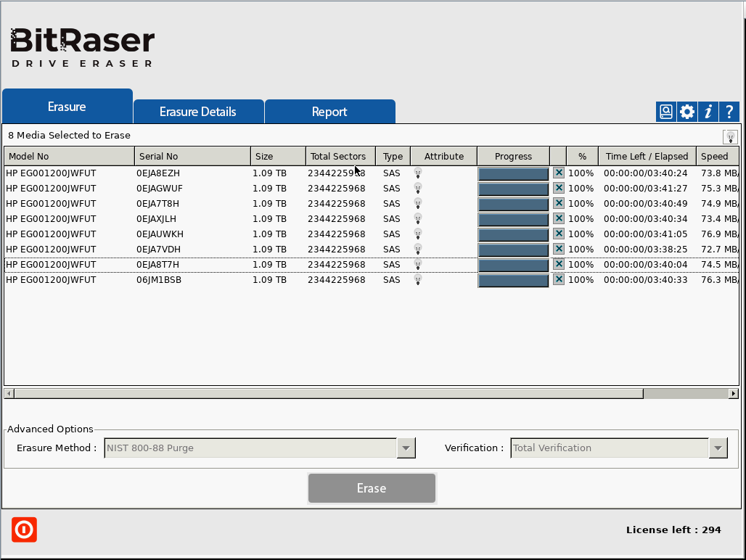Click the X cancel icon for serial 0EJA8T7H
Screen dimensions: 746x560
point(559,264)
